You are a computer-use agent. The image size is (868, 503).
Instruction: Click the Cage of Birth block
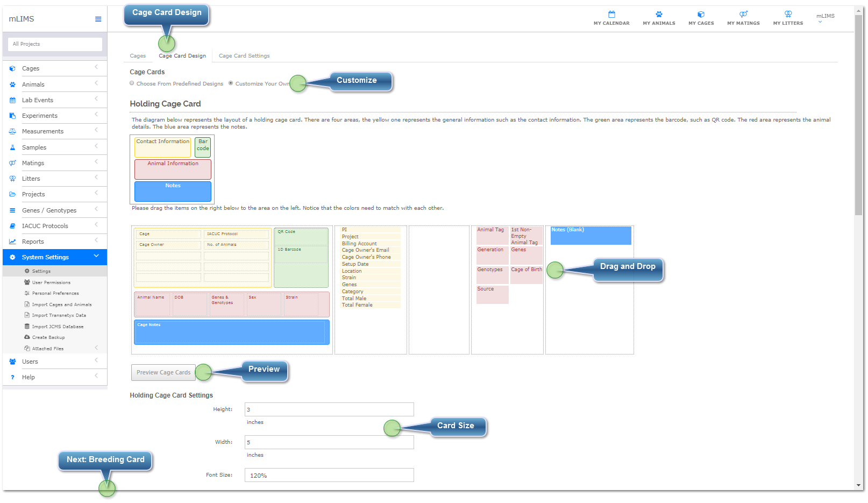coord(527,275)
